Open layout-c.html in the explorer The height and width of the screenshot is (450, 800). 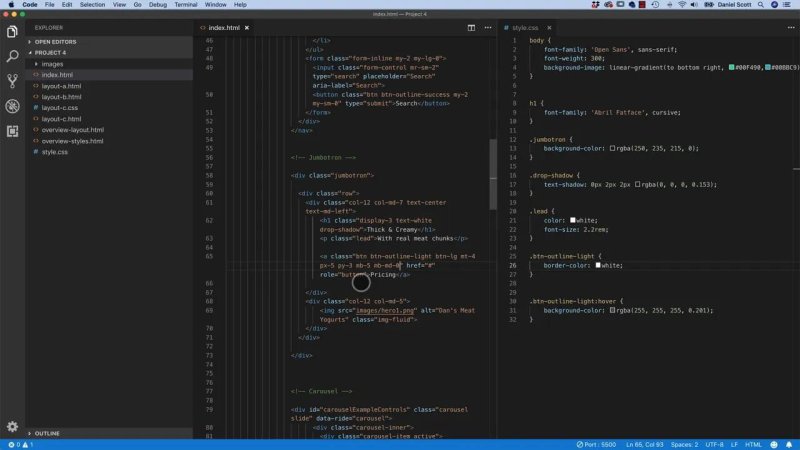109,119
